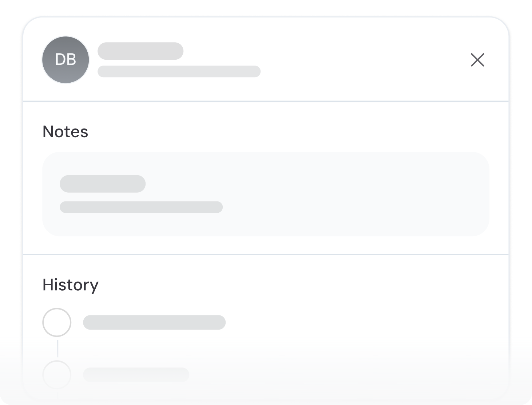Viewport: 532px width, 405px height.
Task: Select the note body text placeholder
Action: point(141,207)
